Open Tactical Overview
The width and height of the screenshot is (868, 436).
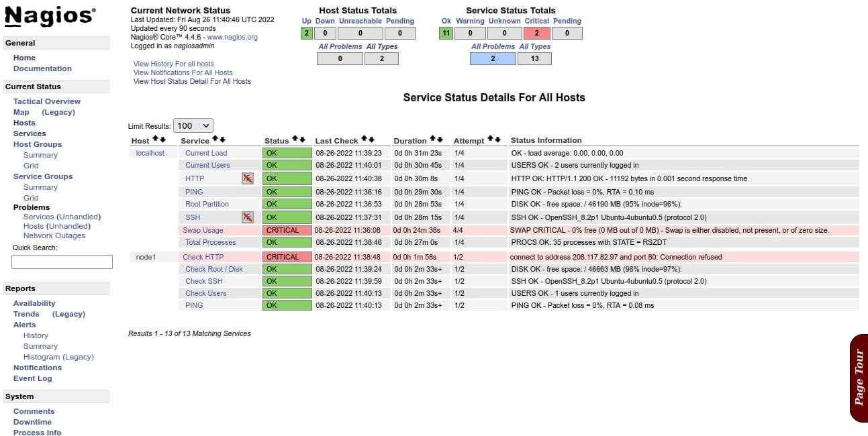47,101
